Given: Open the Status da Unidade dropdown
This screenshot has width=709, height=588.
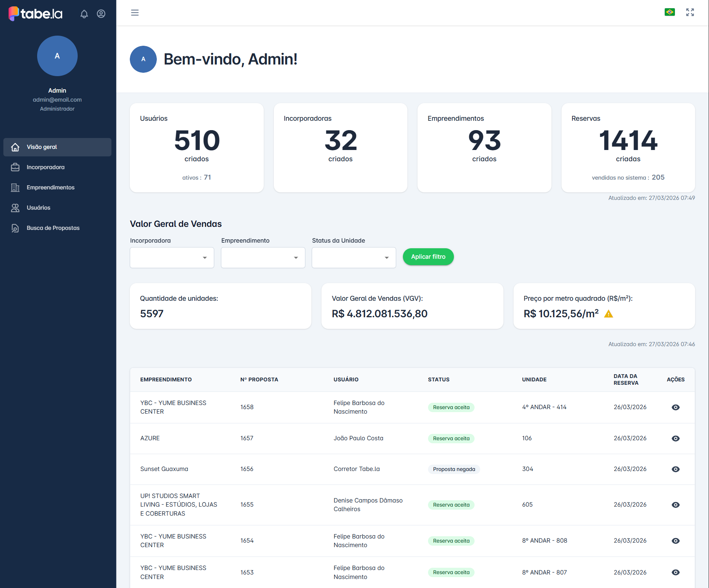Looking at the screenshot, I should 354,258.
